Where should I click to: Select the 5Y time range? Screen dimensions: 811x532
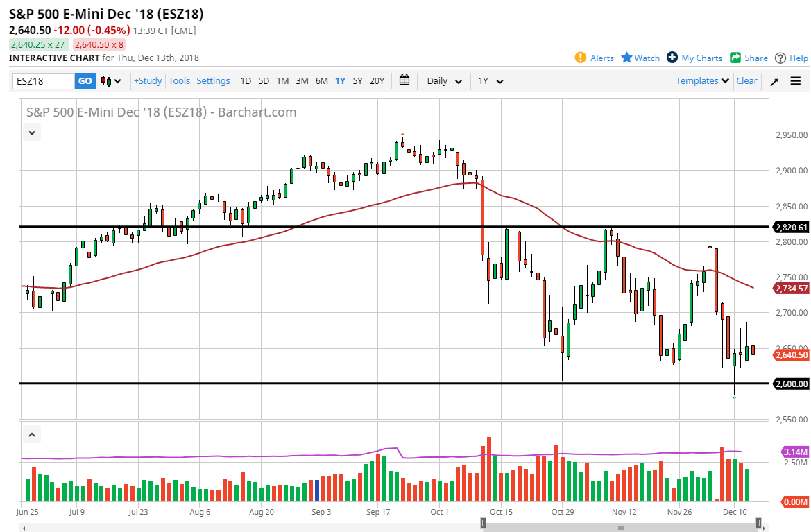point(357,80)
